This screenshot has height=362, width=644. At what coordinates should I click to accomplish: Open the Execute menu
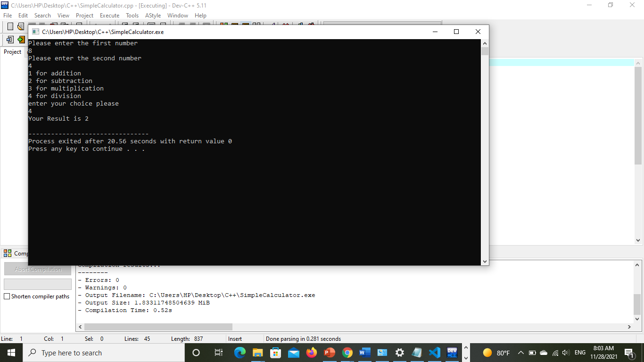[x=109, y=15]
